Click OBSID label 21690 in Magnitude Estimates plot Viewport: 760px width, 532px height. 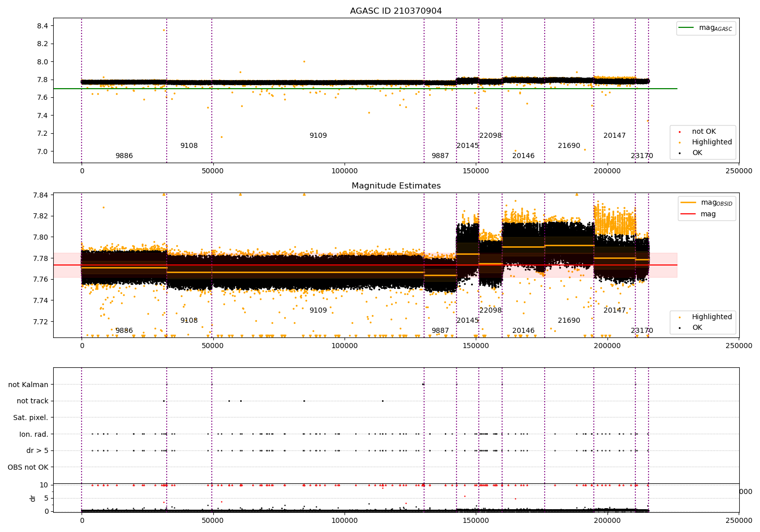(569, 321)
